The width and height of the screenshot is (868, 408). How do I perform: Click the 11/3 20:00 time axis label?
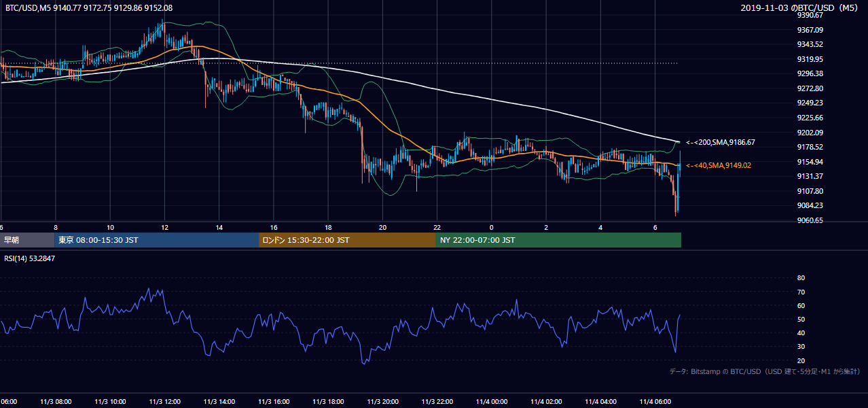(x=382, y=401)
